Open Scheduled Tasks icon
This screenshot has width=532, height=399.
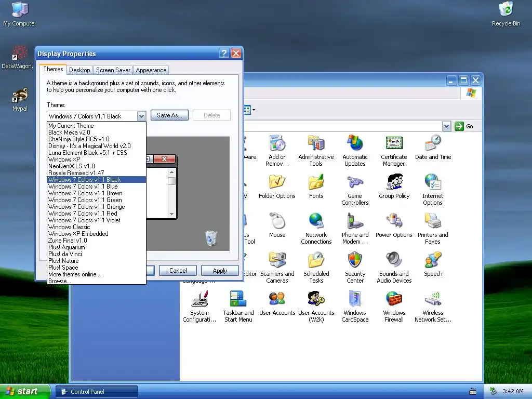[x=316, y=260]
